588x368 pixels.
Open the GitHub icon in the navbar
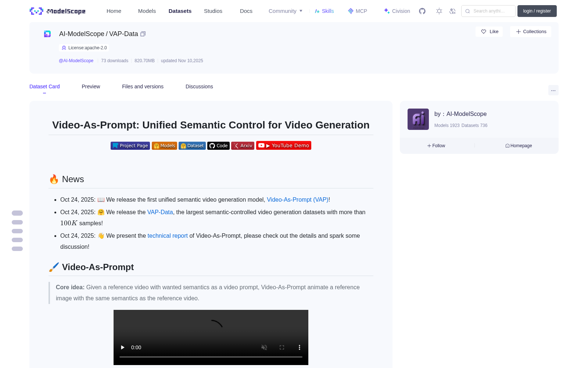coord(422,11)
